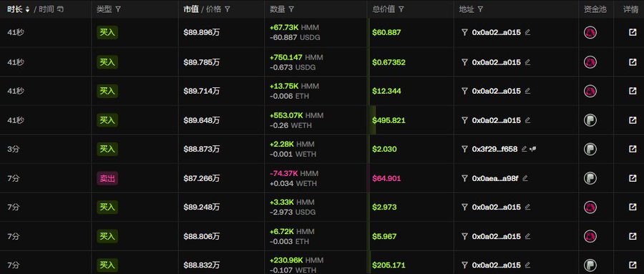Screen dimensions: 644x274
Task: Click the $495.821 total value
Action: pyautogui.click(x=389, y=120)
